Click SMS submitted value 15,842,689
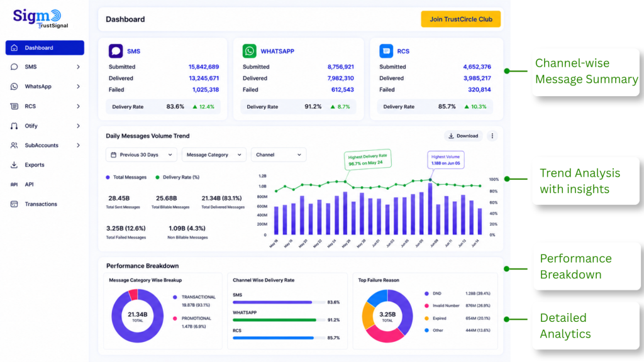This screenshot has width=644, height=362. tap(204, 67)
